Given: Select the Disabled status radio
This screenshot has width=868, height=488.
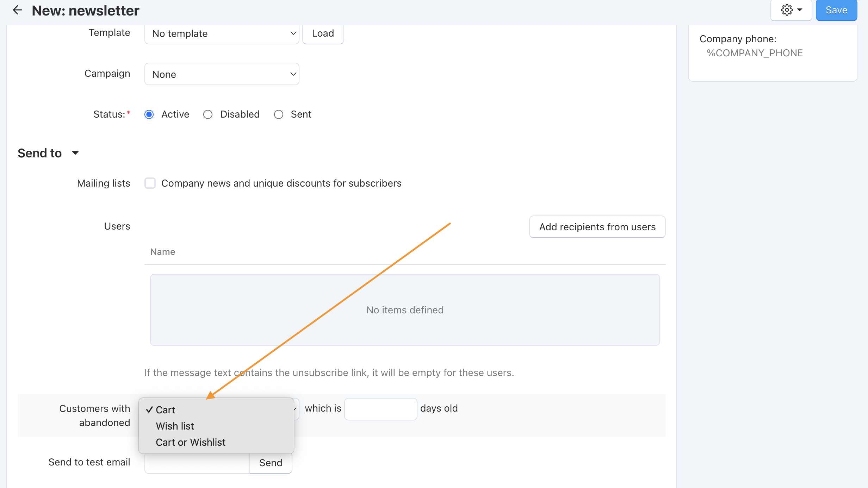Looking at the screenshot, I should click(208, 114).
